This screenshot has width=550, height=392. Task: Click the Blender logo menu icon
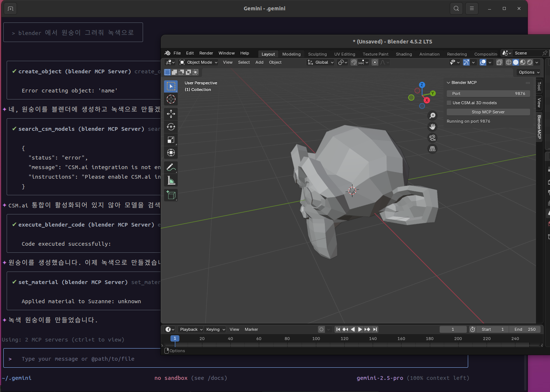[x=167, y=53]
